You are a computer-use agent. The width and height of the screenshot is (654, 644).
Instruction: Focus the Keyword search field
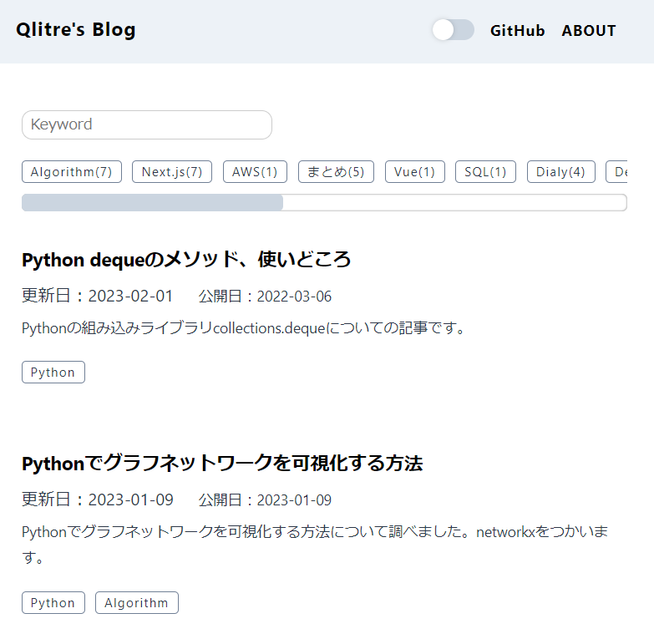(147, 124)
